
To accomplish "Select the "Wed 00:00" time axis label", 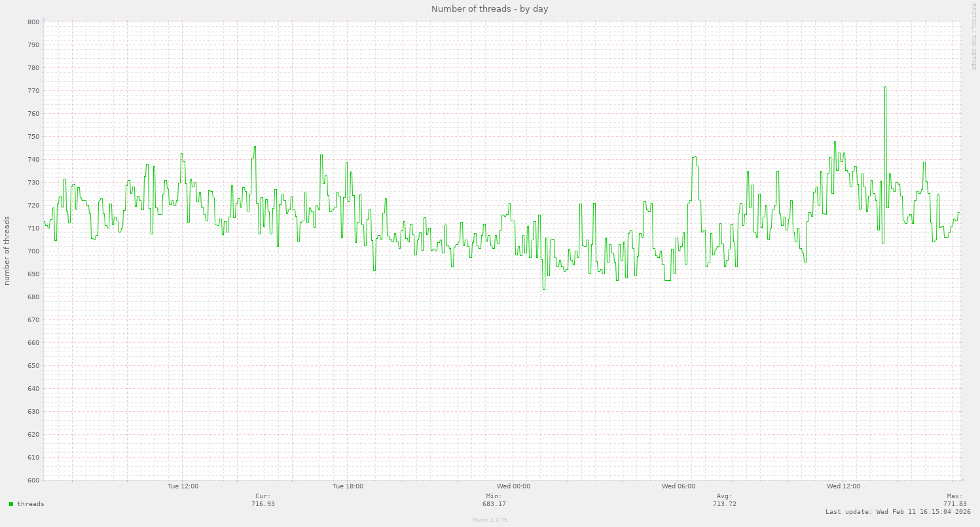I will [513, 486].
